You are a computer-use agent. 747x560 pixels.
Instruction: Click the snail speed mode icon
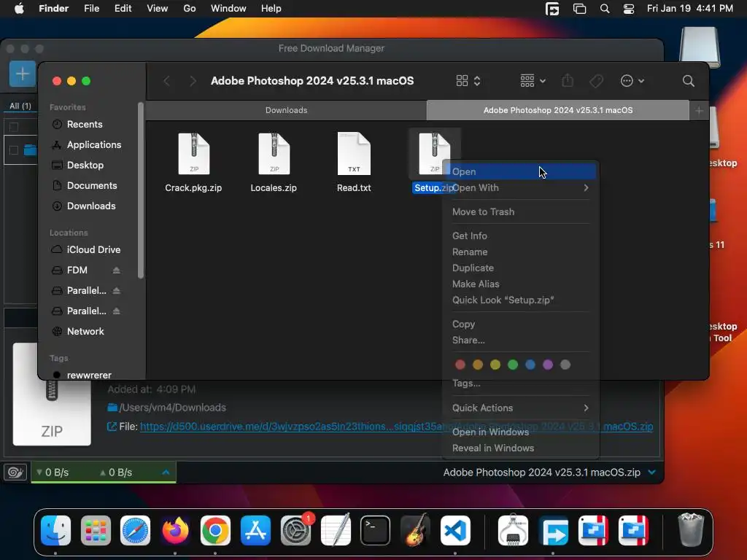tap(15, 472)
